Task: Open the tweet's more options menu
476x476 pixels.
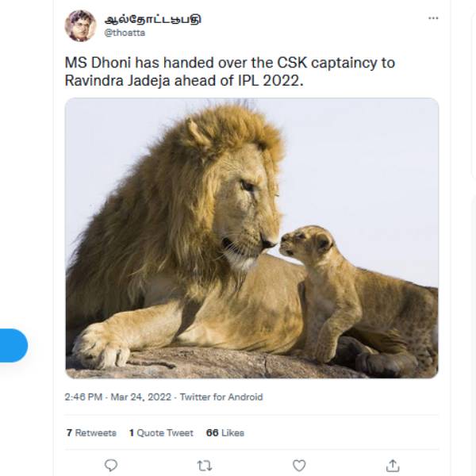Action: coord(433,18)
